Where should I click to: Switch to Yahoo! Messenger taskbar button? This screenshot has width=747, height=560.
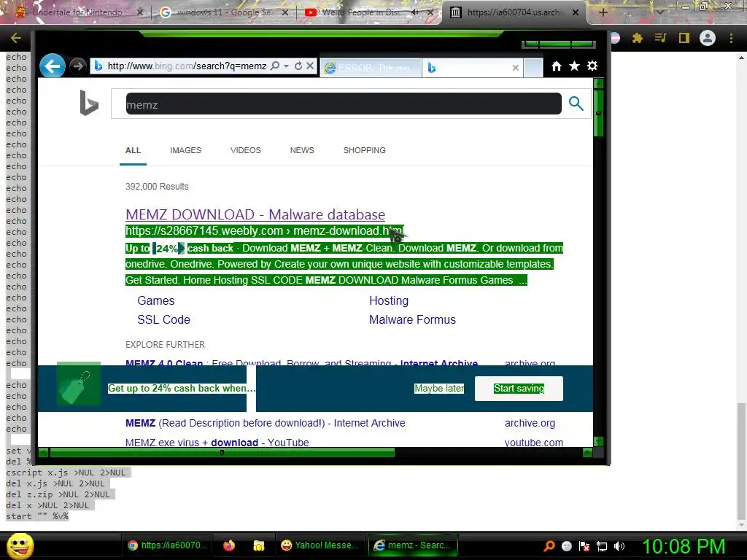320,545
